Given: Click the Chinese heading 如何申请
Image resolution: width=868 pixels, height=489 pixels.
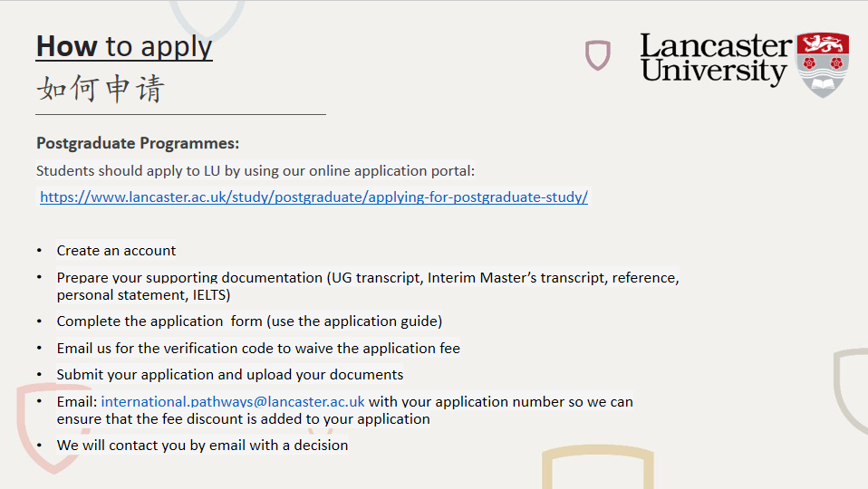Looking at the screenshot, I should pyautogui.click(x=101, y=89).
